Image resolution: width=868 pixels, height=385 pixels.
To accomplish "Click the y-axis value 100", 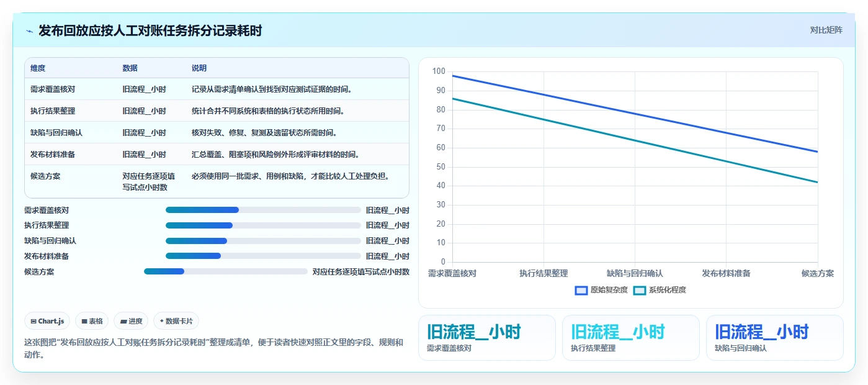I will pyautogui.click(x=439, y=71).
